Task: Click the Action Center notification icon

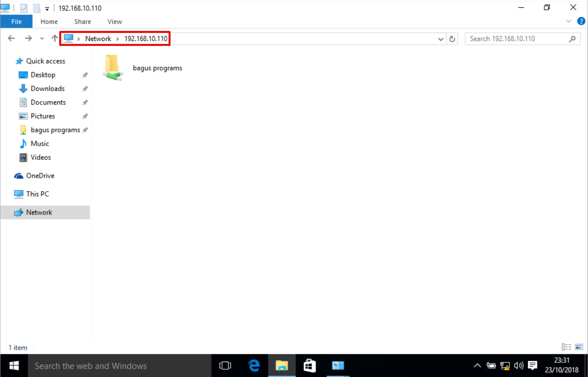Action: [x=533, y=366]
